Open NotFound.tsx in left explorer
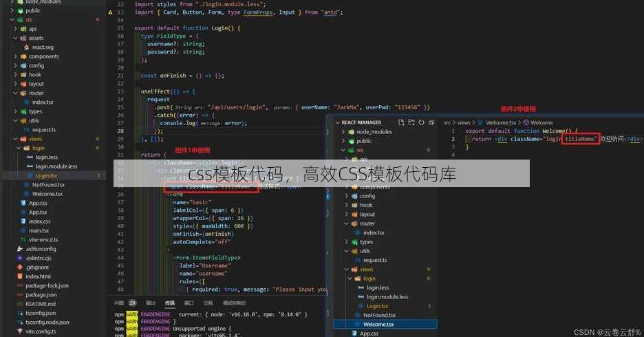This screenshot has width=644, height=337. point(48,185)
